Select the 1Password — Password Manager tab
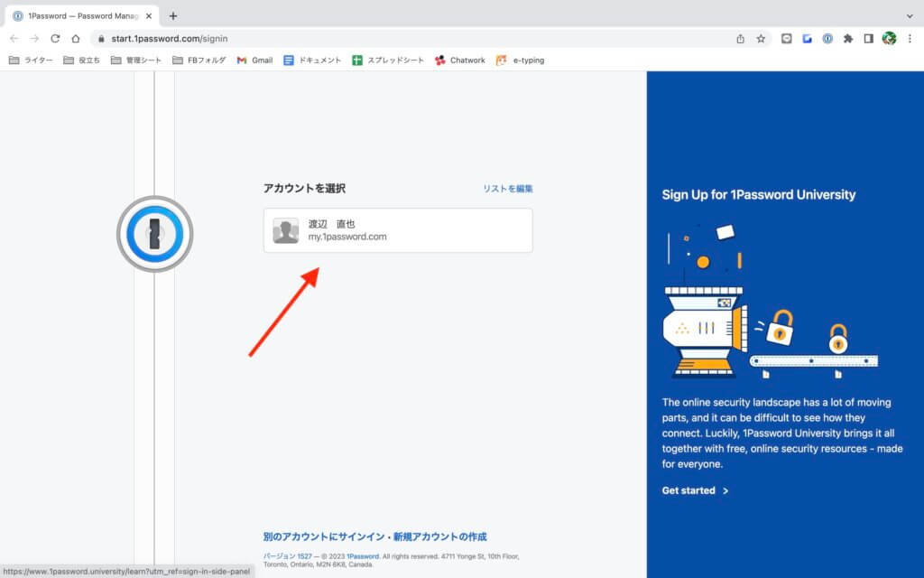924x578 pixels. [82, 16]
